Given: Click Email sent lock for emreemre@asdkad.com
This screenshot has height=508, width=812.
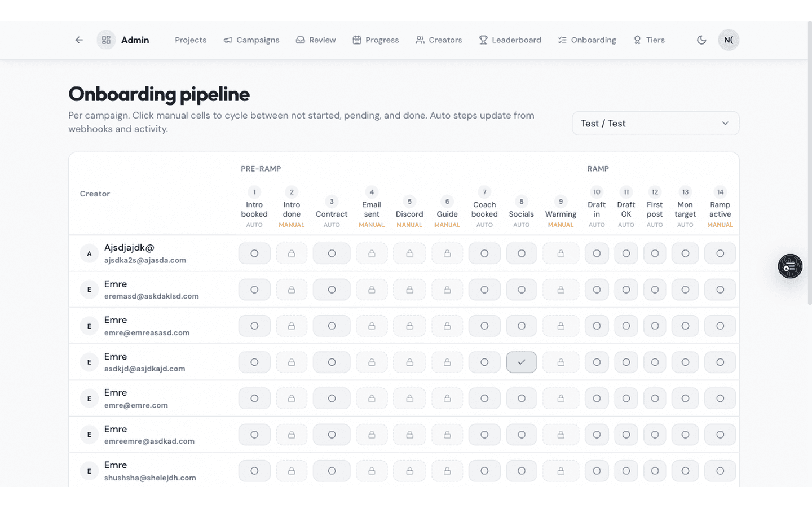Looking at the screenshot, I should tap(372, 435).
